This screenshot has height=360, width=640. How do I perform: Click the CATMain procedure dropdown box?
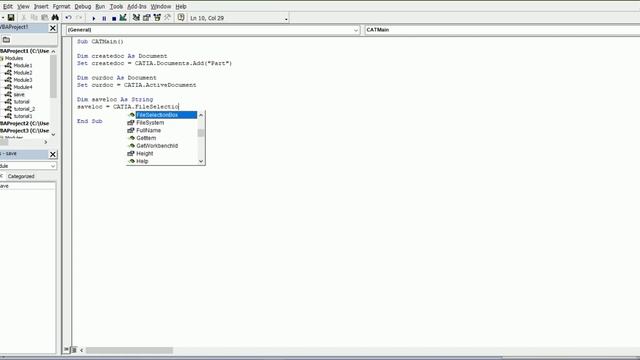pyautogui.click(x=502, y=30)
